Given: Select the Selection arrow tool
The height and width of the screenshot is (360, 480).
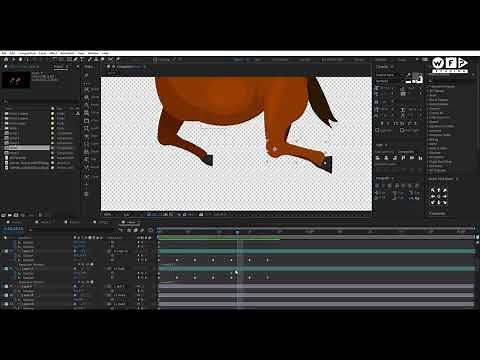Looking at the screenshot, I should tap(14, 60).
